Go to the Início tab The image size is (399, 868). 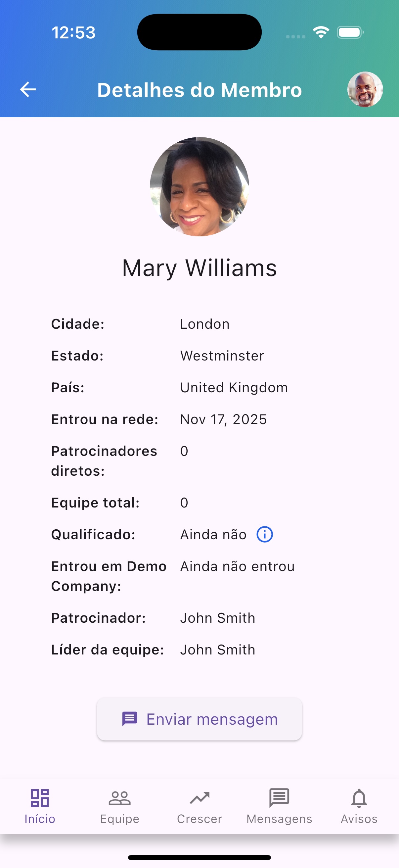[40, 806]
